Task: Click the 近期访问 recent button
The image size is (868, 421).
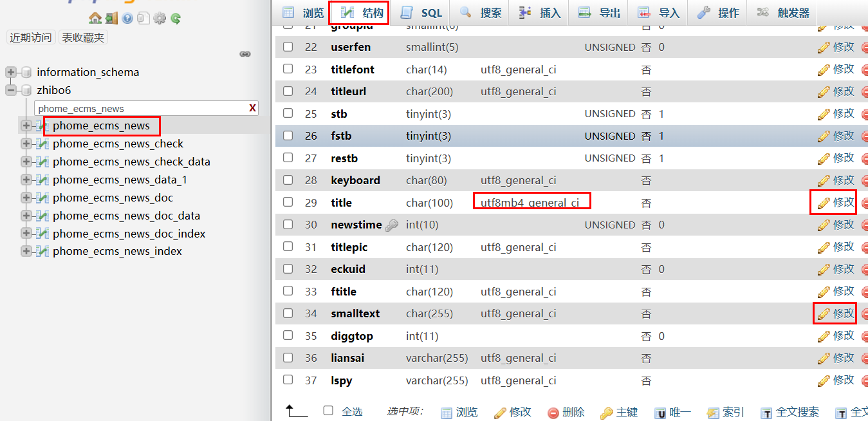Action: coord(31,37)
